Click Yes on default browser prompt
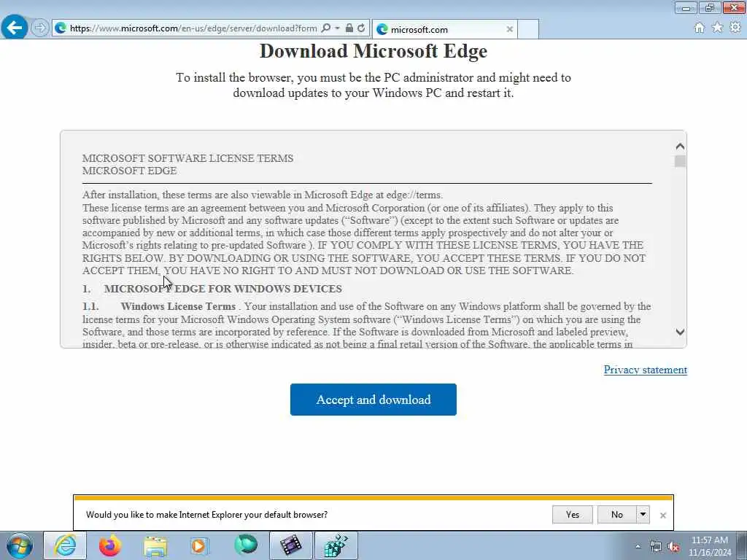 572,514
